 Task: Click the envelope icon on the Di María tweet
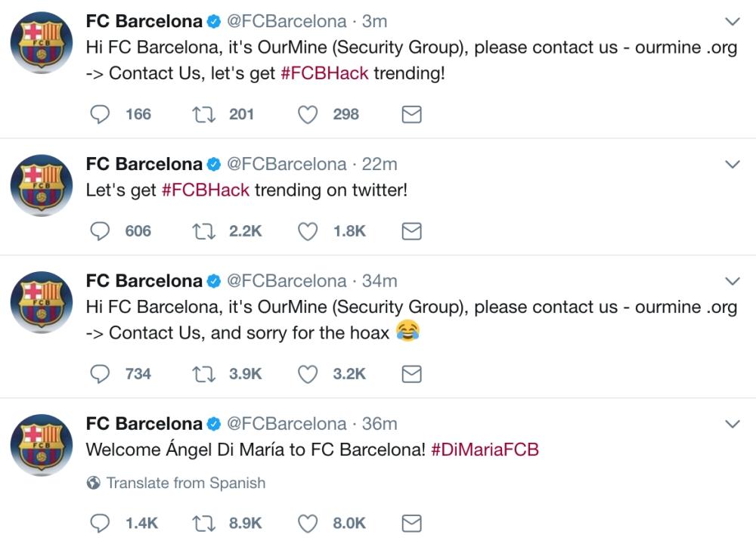411,522
